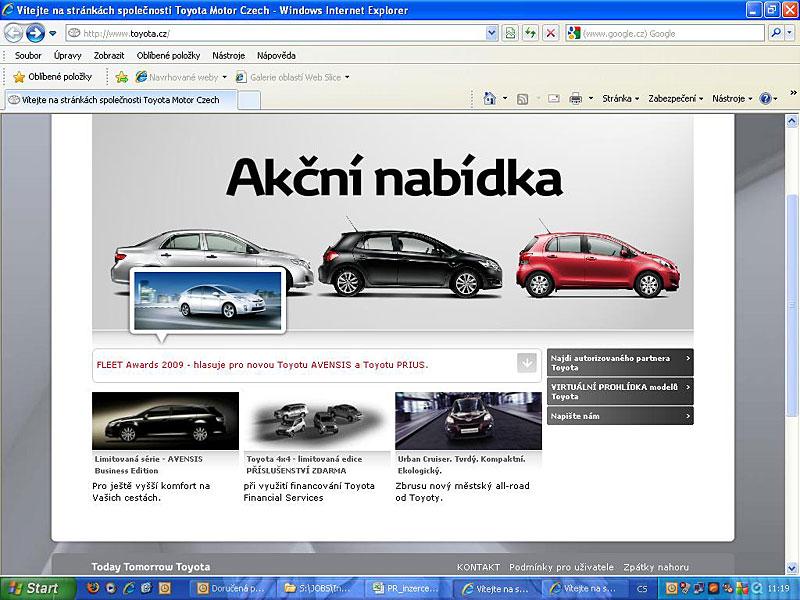Expand news list with the down arrow button

coord(527,363)
